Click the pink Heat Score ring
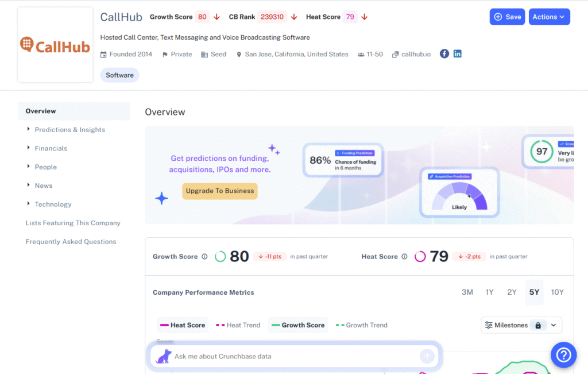The image size is (588, 374). coord(420,257)
